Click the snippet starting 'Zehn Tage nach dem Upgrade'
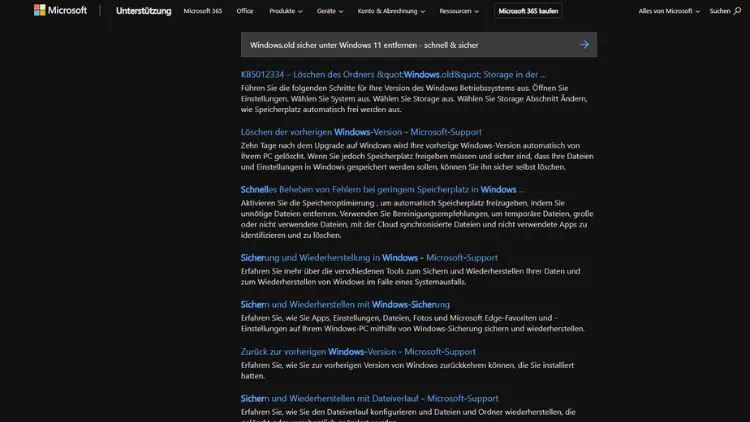 [x=417, y=156]
